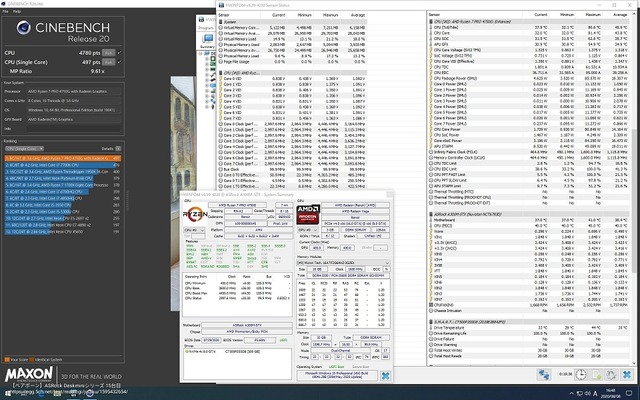Close sensors with the blue X icon
The image size is (640, 400).
(627, 374)
